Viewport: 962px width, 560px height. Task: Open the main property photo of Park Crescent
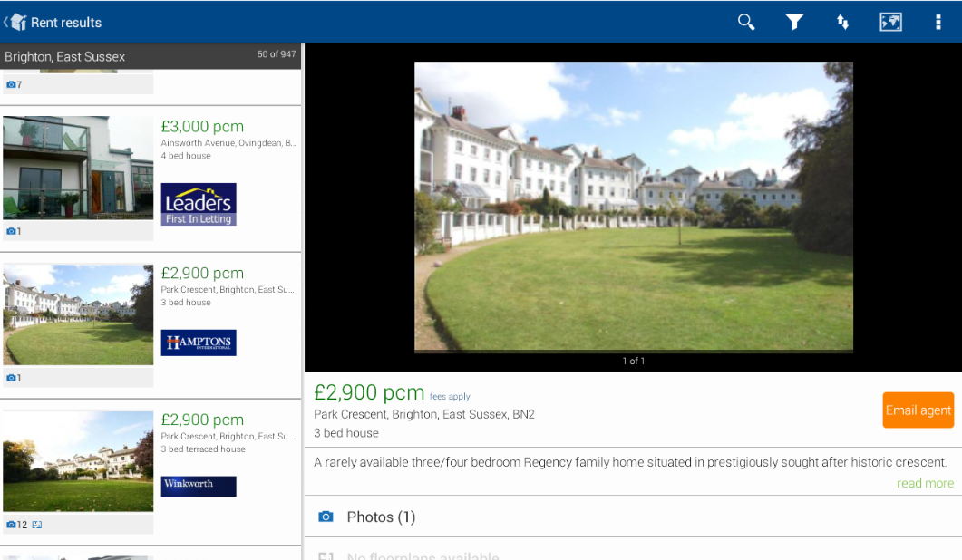(x=633, y=206)
